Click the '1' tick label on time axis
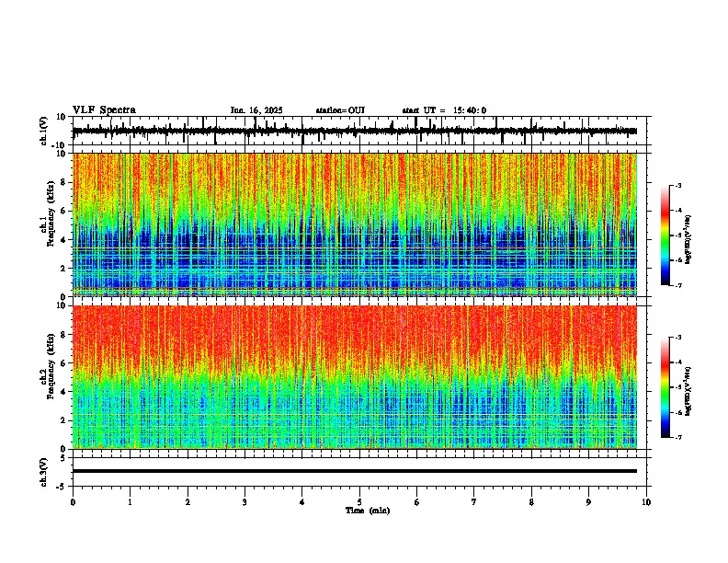 coord(130,502)
